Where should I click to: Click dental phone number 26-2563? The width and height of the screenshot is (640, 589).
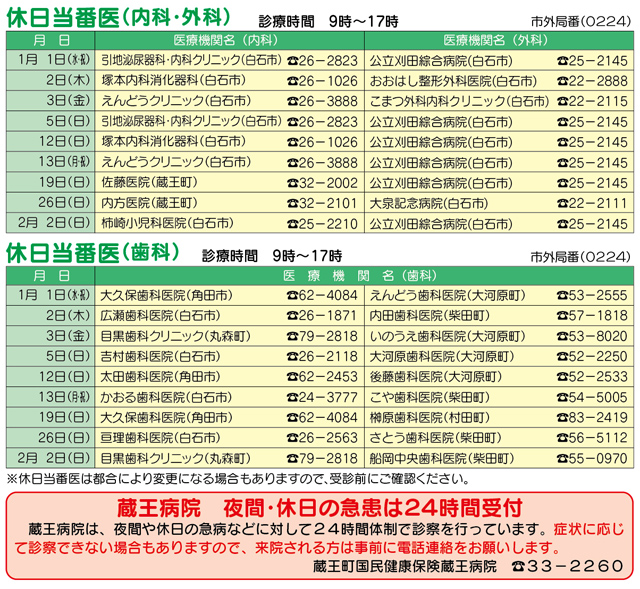(x=328, y=438)
